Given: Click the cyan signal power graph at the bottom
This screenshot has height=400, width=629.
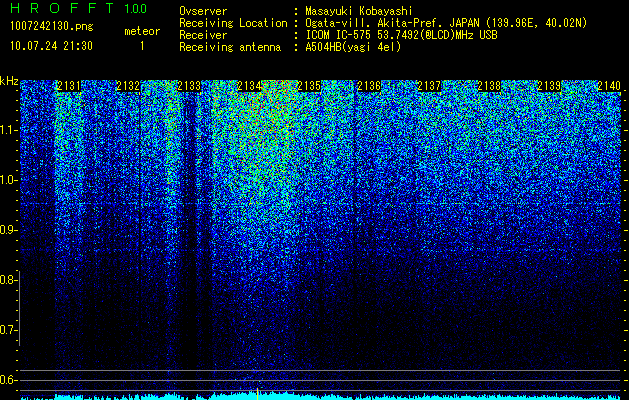Looking at the screenshot, I should tap(321, 396).
